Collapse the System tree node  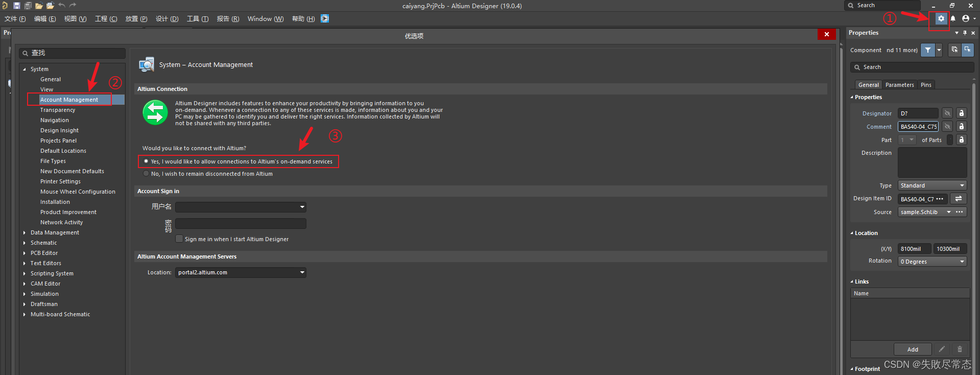tap(25, 69)
